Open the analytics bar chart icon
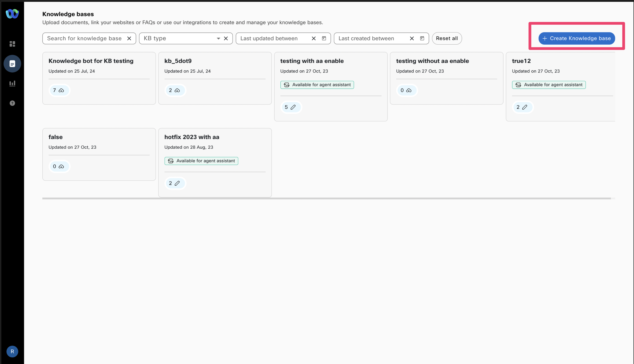Viewport: 634px width, 364px height. tap(12, 83)
